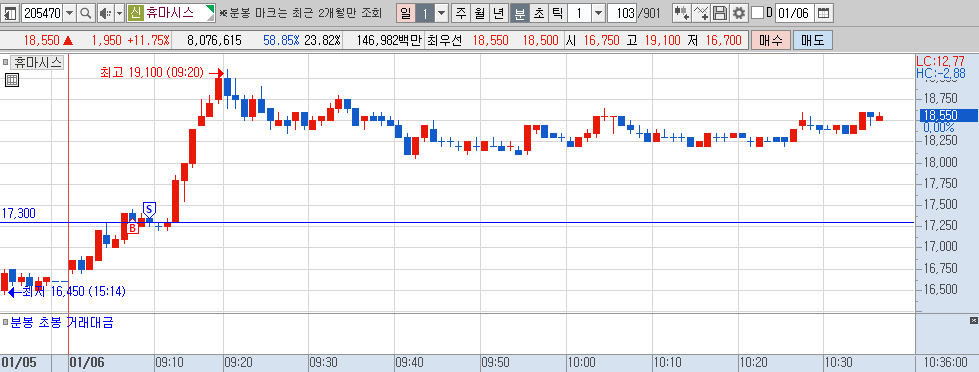Click the sidebar toggle icon before stock code

tap(10, 12)
